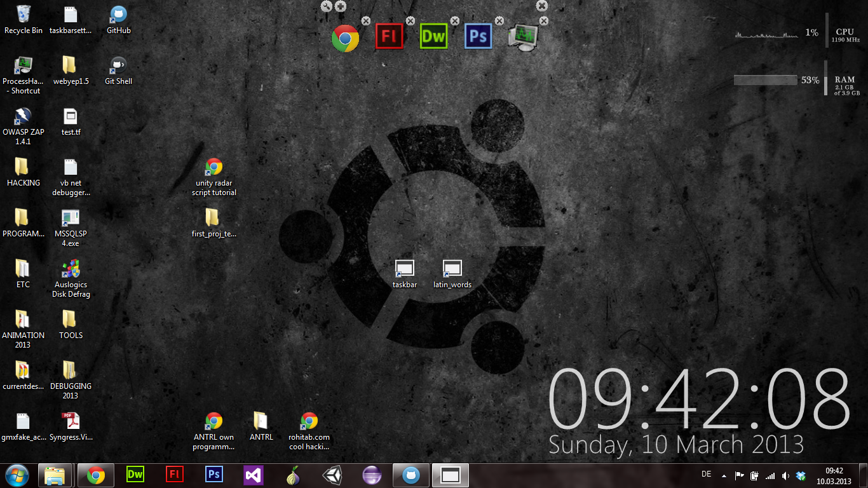Open Tor Browser onion icon in taskbar
868x488 pixels.
pos(293,475)
